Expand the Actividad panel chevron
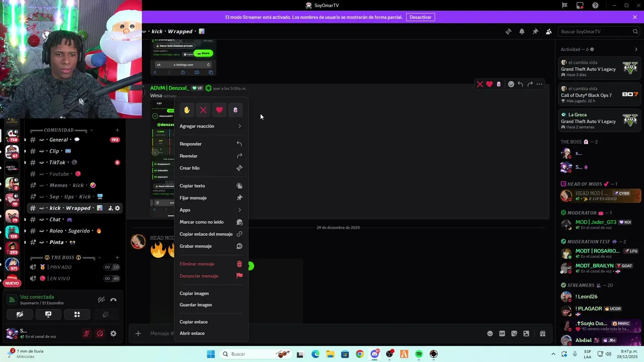Screen dimensions: 644x362 point(636,49)
